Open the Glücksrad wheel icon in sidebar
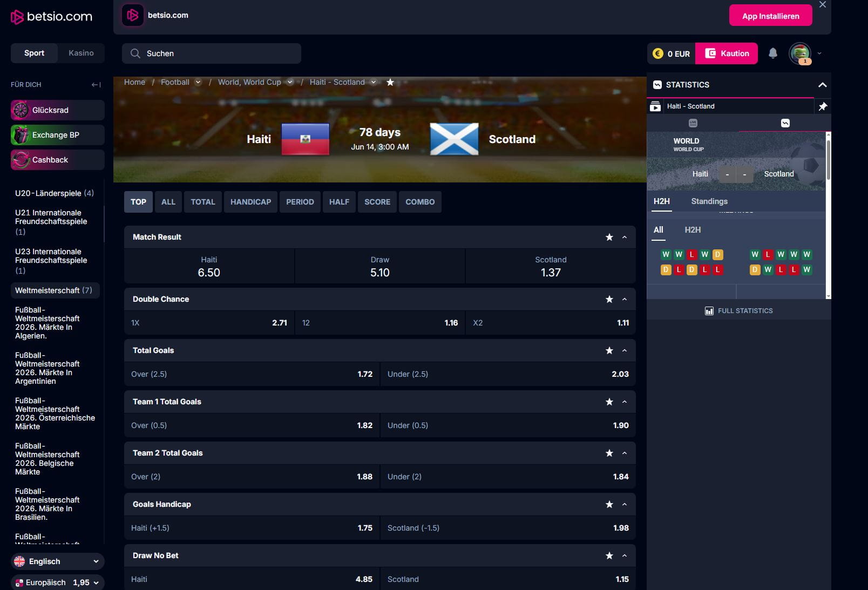Screen dimensions: 868x590 (21, 110)
